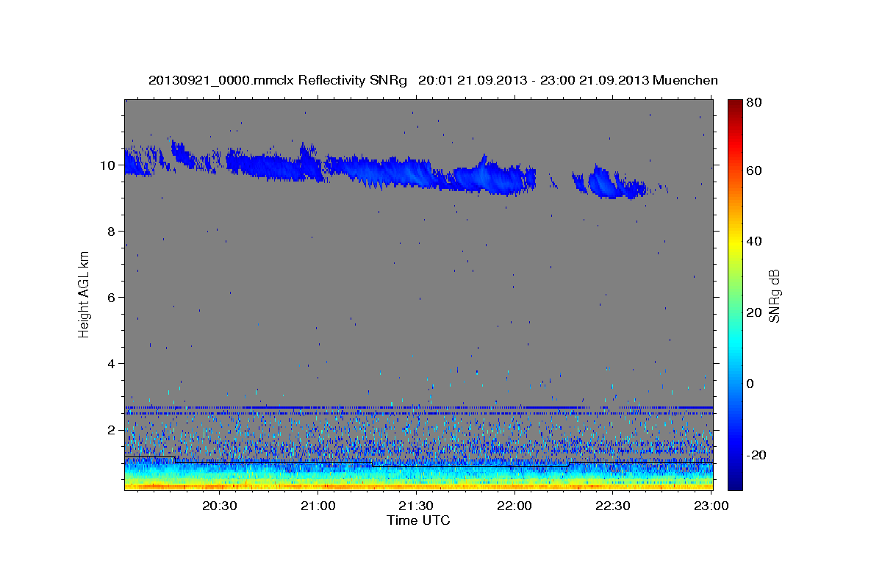Click the 23:00 time tick label
Viewport: 882px width, 588px height.
click(711, 506)
